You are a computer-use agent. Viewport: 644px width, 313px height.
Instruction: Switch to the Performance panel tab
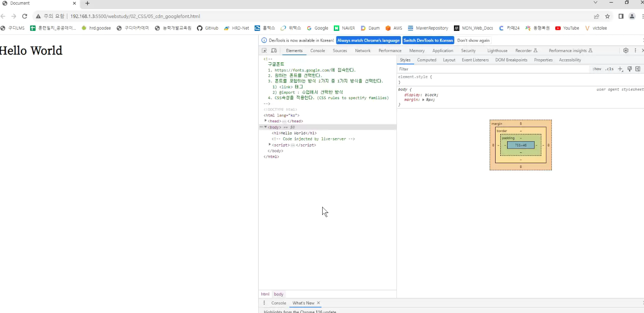tap(390, 51)
